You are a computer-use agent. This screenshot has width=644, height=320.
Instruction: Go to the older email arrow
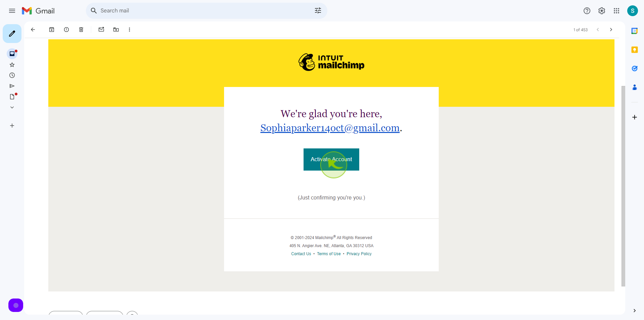coord(611,30)
